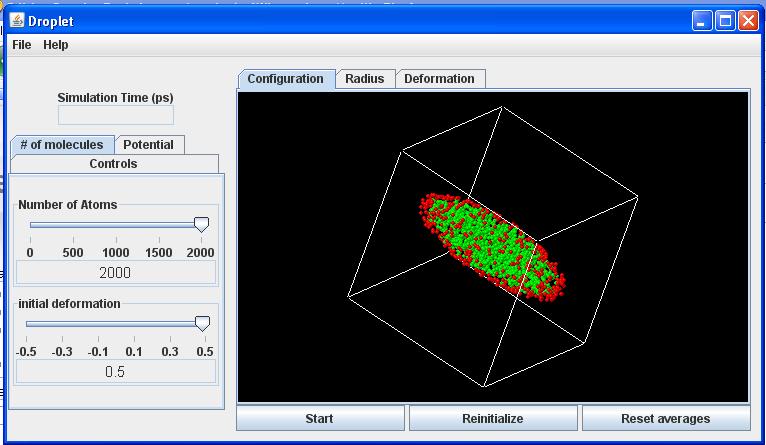The width and height of the screenshot is (766, 445).
Task: Click the Java icon in title bar
Action: 16,21
